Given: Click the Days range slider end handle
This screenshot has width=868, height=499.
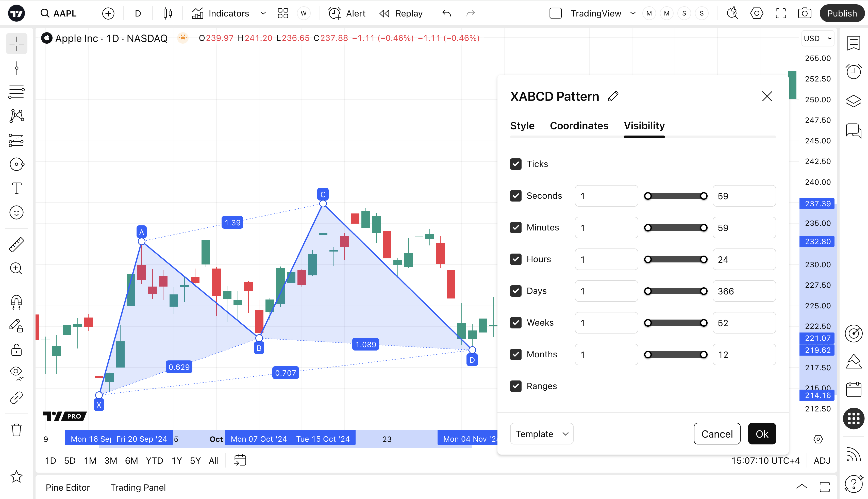Looking at the screenshot, I should [704, 291].
